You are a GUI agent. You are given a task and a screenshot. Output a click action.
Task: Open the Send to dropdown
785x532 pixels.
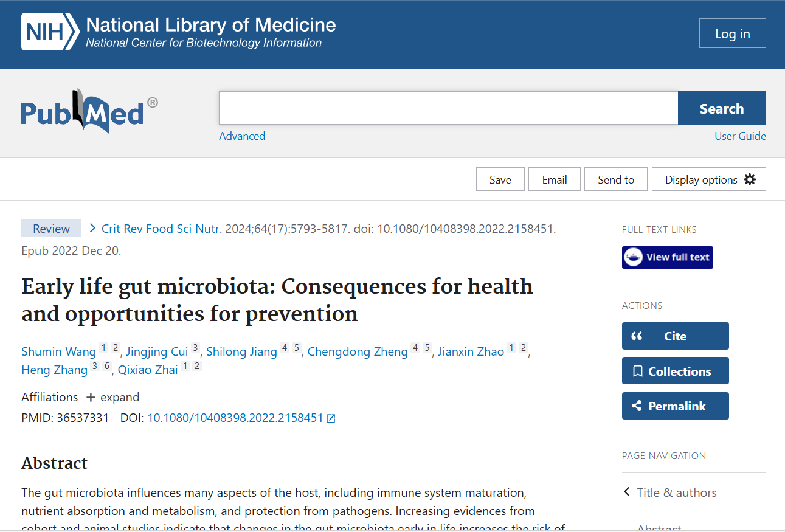[x=615, y=180]
